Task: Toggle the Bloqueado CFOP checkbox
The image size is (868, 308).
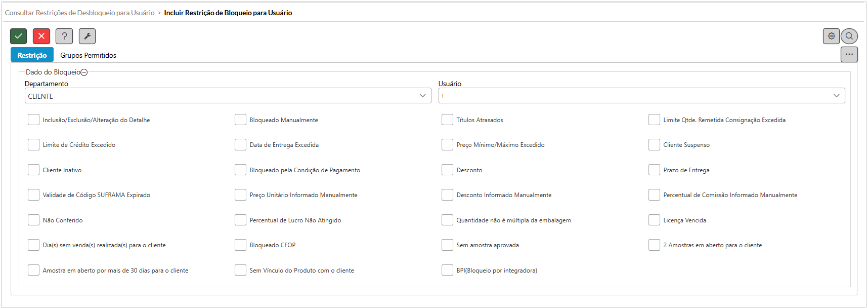Action: pos(240,245)
